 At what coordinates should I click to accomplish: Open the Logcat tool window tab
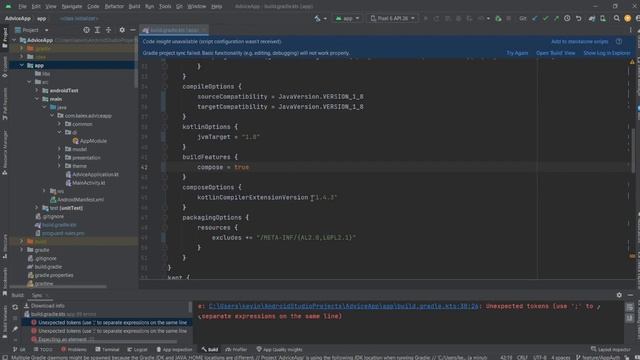(138, 350)
